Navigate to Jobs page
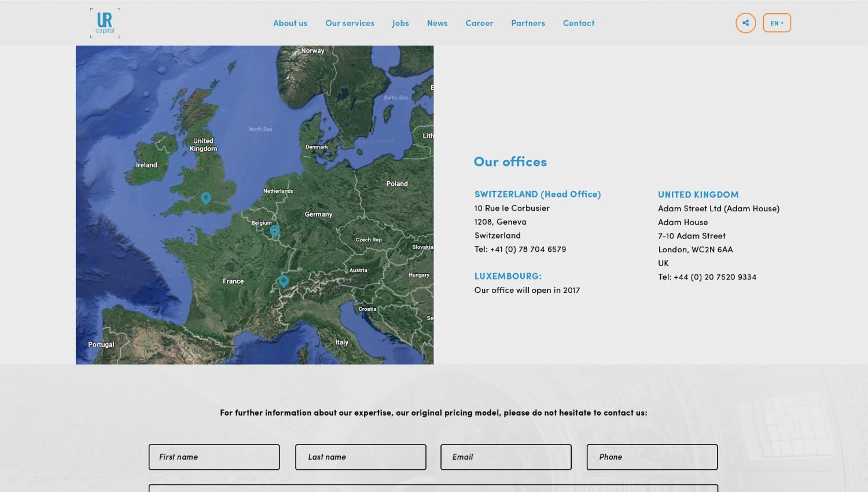This screenshot has height=492, width=868. tap(400, 23)
